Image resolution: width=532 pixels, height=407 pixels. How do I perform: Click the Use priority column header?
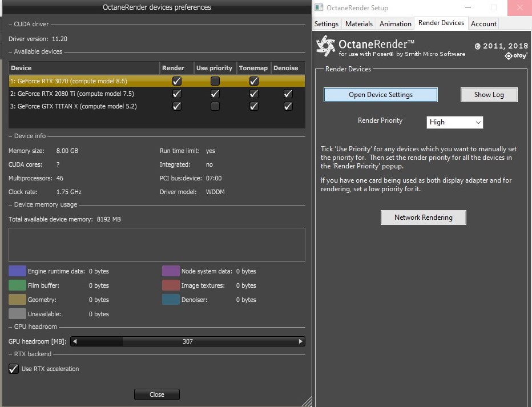(x=215, y=68)
